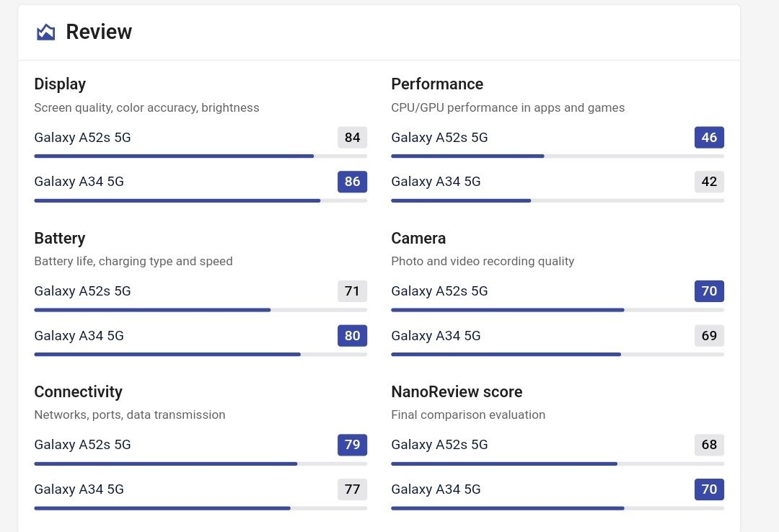Click Galaxy A34 5G Display score 86
Image resolution: width=779 pixels, height=532 pixels.
352,182
